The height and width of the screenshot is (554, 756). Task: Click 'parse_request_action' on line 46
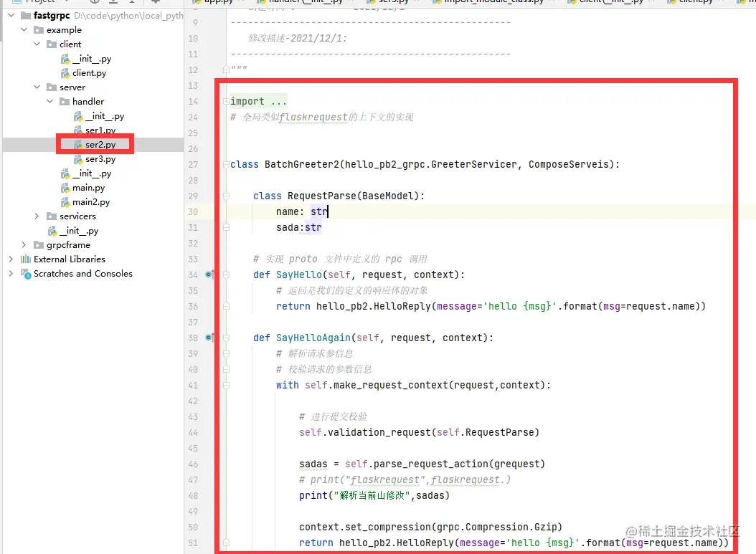tap(430, 464)
